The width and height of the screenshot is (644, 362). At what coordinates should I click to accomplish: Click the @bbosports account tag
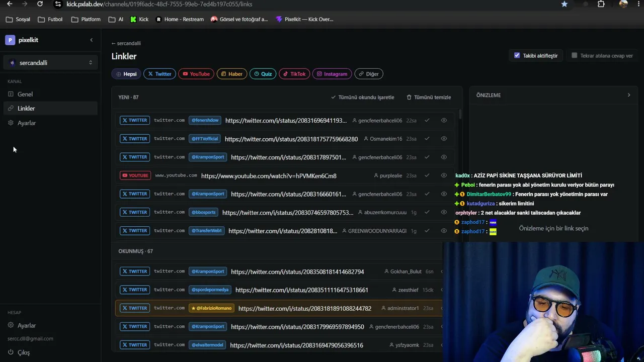(204, 212)
